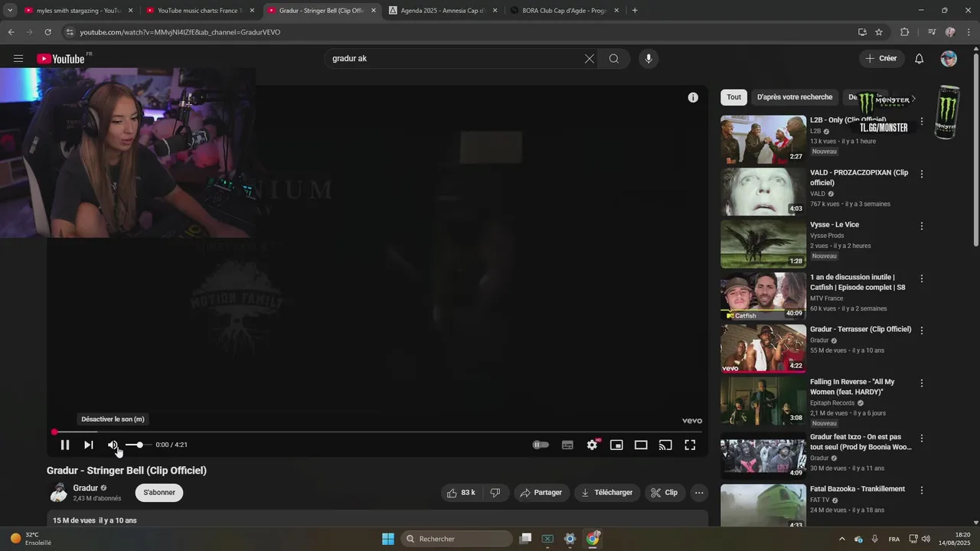Open YouTube notifications bell
The image size is (980, 551).
coord(920,59)
